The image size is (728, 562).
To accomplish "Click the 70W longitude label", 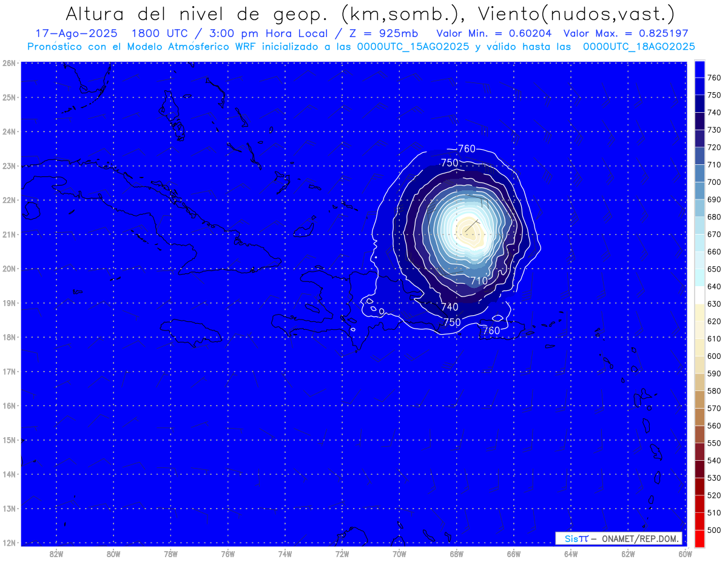I will click(x=399, y=554).
